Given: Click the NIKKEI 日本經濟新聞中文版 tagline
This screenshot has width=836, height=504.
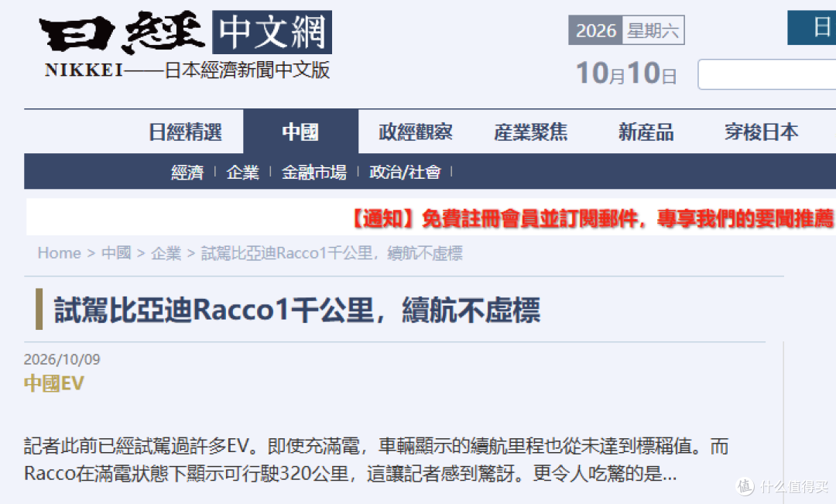Looking at the screenshot, I should 187,70.
